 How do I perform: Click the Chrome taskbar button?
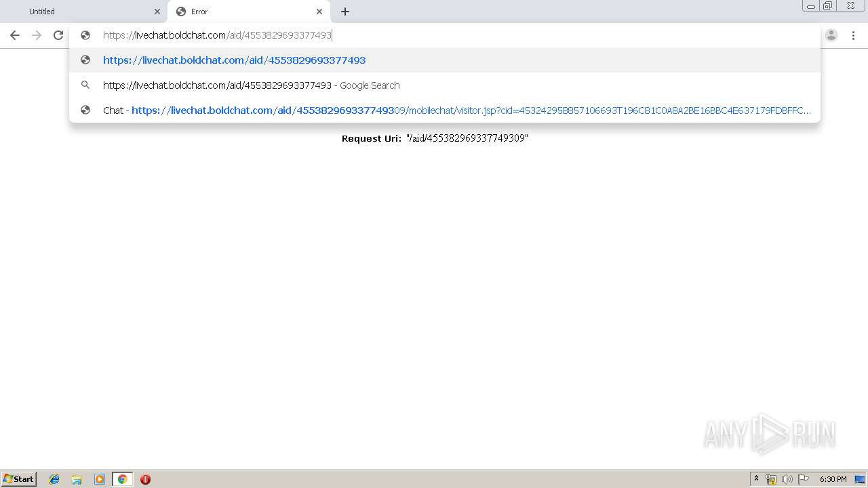[122, 479]
